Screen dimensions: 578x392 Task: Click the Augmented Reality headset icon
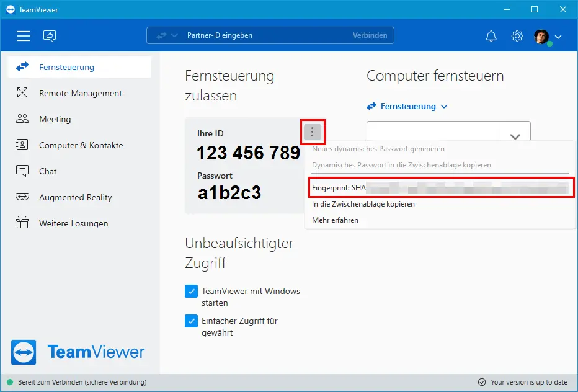[22, 197]
